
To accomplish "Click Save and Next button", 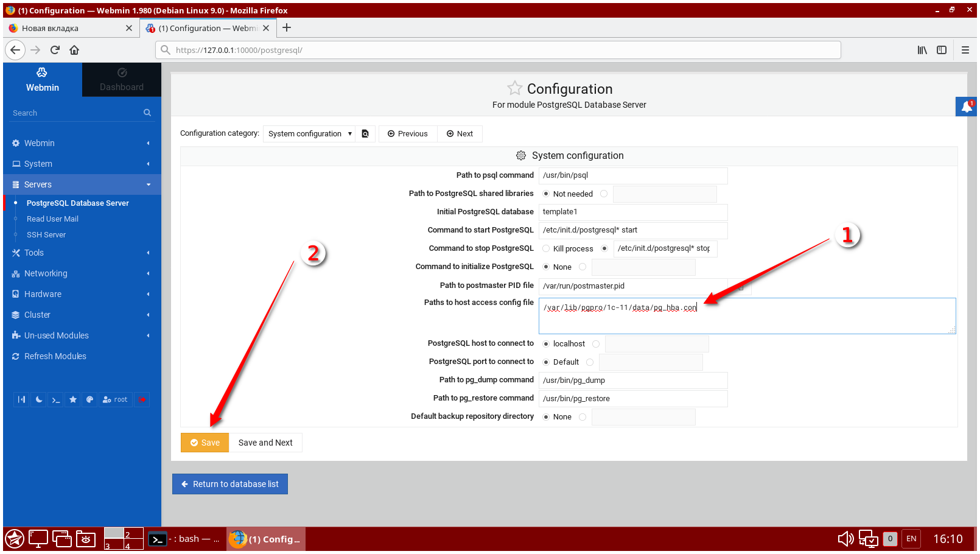I will [x=265, y=443].
